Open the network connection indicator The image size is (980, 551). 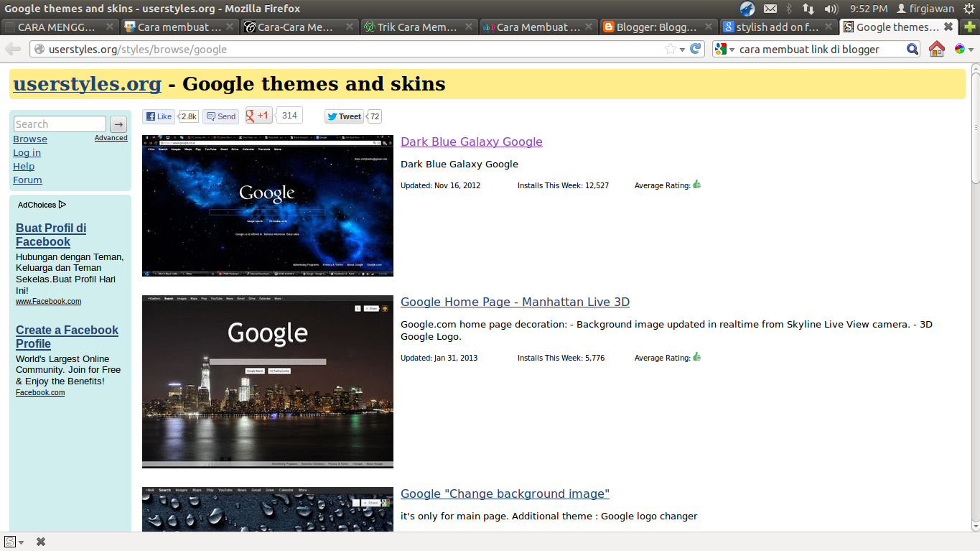click(x=808, y=9)
